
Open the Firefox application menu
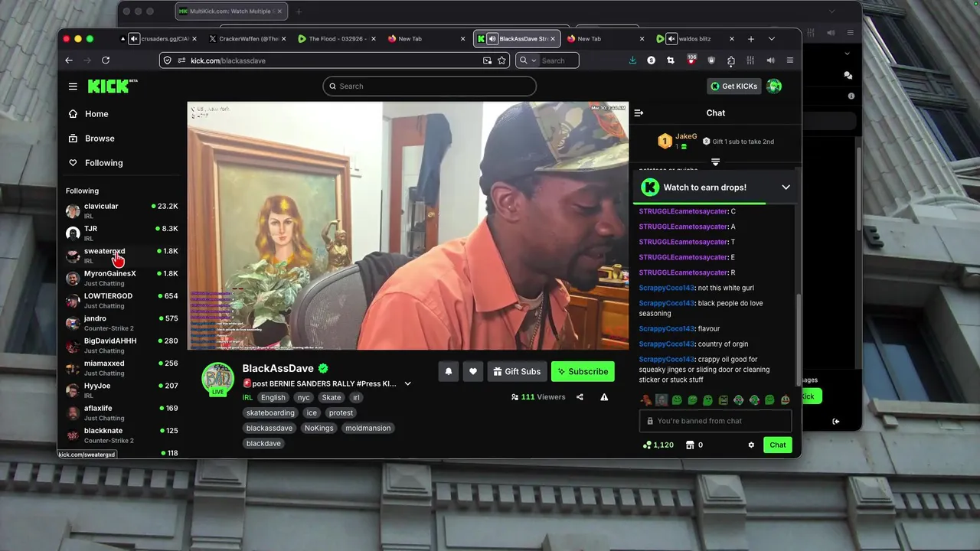click(790, 60)
